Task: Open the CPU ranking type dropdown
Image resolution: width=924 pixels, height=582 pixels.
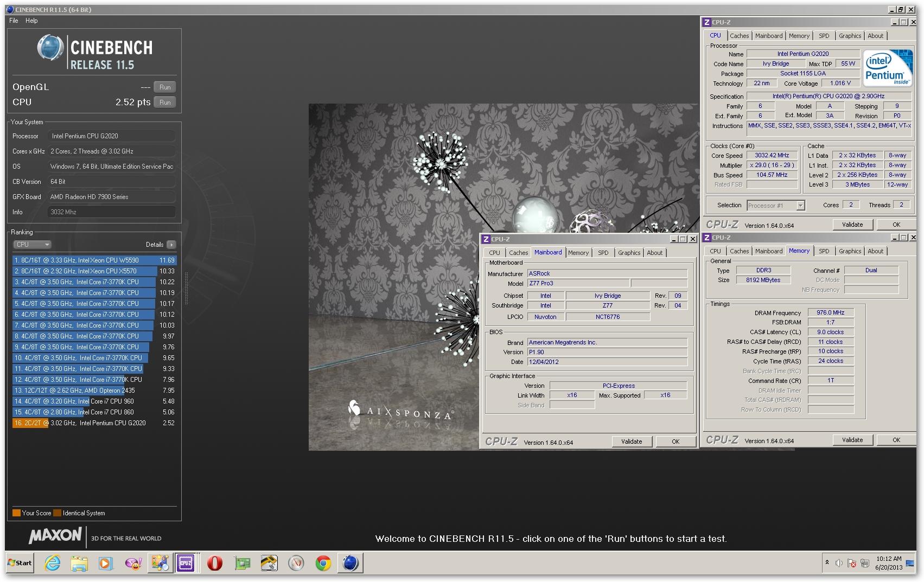Action: pyautogui.click(x=32, y=245)
